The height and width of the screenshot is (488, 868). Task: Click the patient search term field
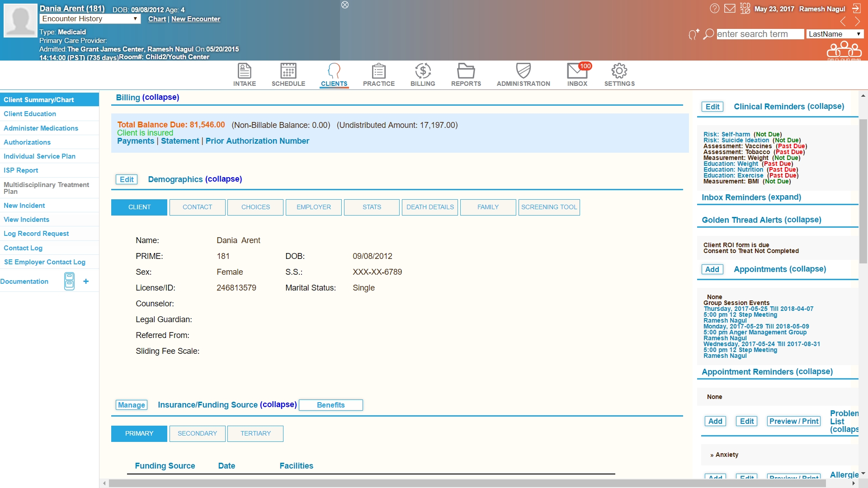759,34
